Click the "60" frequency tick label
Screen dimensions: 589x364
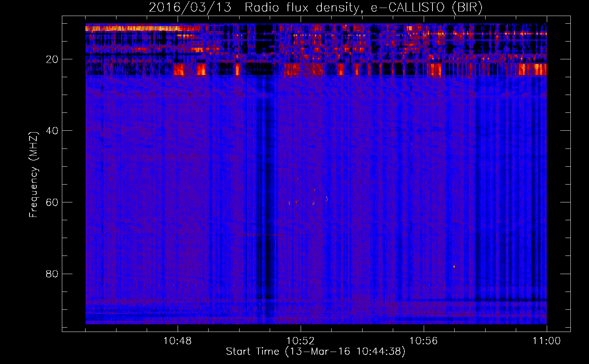[x=52, y=202]
